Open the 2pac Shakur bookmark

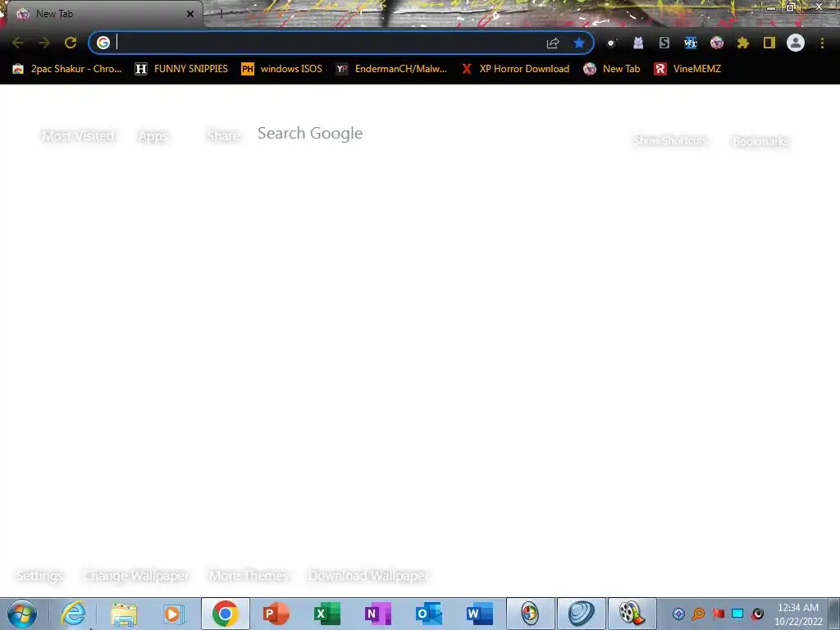pyautogui.click(x=67, y=69)
